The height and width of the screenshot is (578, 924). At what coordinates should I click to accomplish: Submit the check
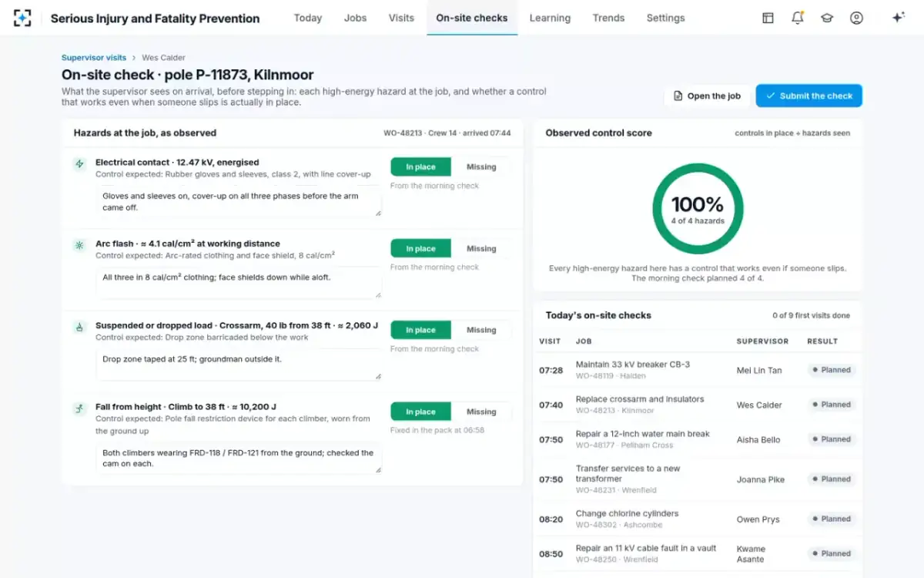point(808,96)
